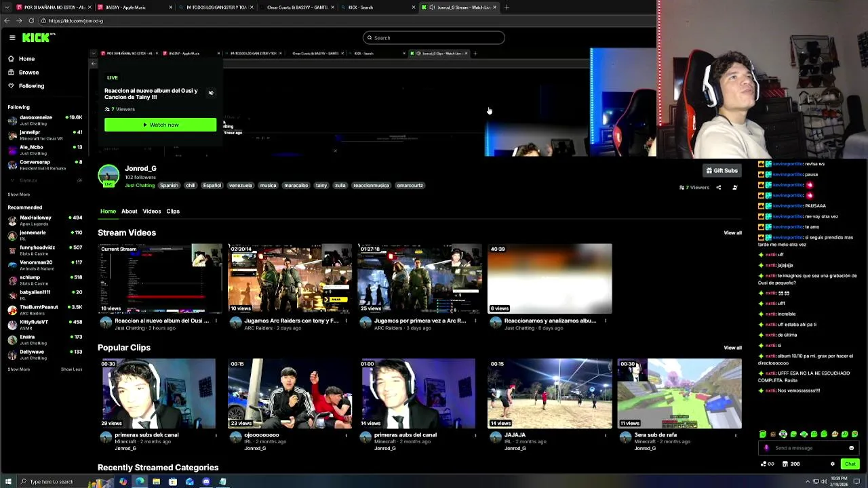This screenshot has width=868, height=488.
Task: Open volume control in system tray
Action: [x=824, y=482]
